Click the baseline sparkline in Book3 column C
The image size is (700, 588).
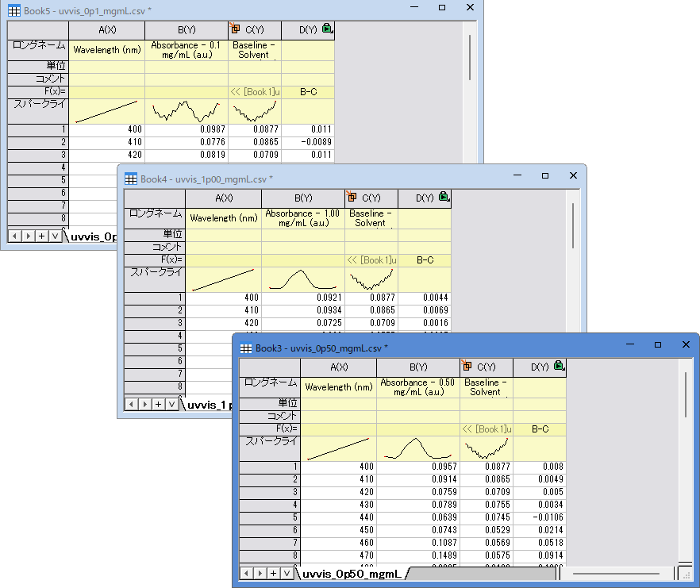coord(487,448)
